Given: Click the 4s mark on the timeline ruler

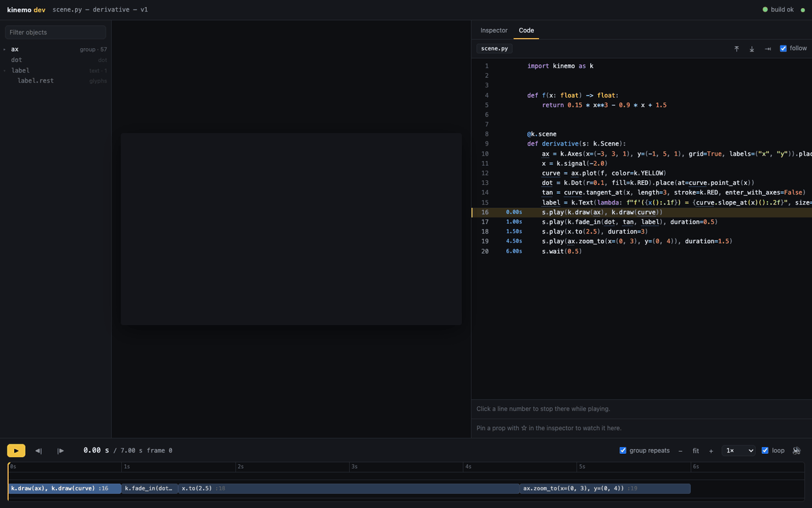Looking at the screenshot, I should (x=468, y=467).
